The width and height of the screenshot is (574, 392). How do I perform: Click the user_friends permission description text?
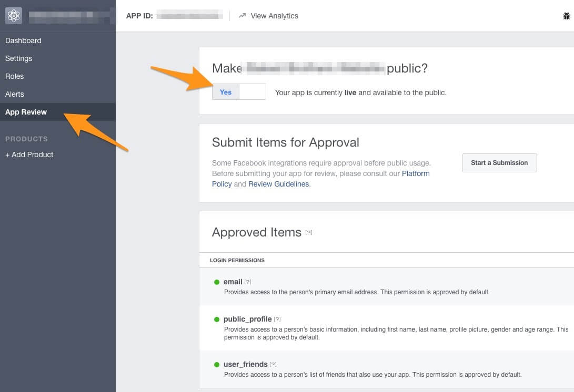pyautogui.click(x=372, y=375)
